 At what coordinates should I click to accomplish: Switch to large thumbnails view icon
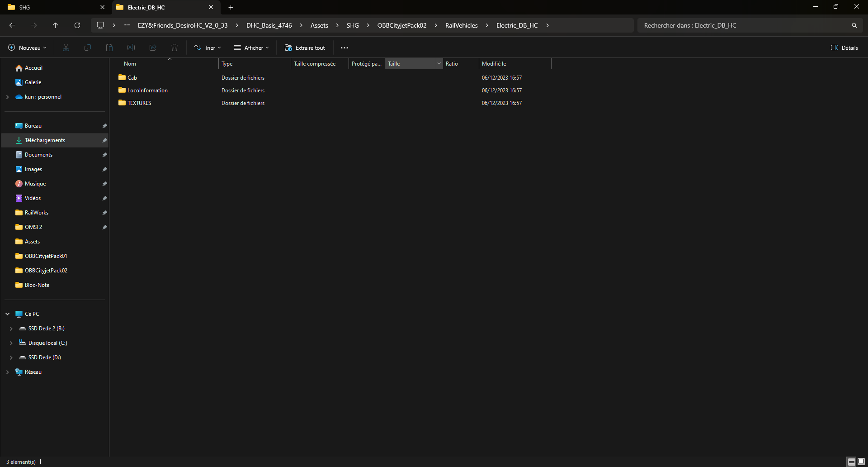(861, 462)
